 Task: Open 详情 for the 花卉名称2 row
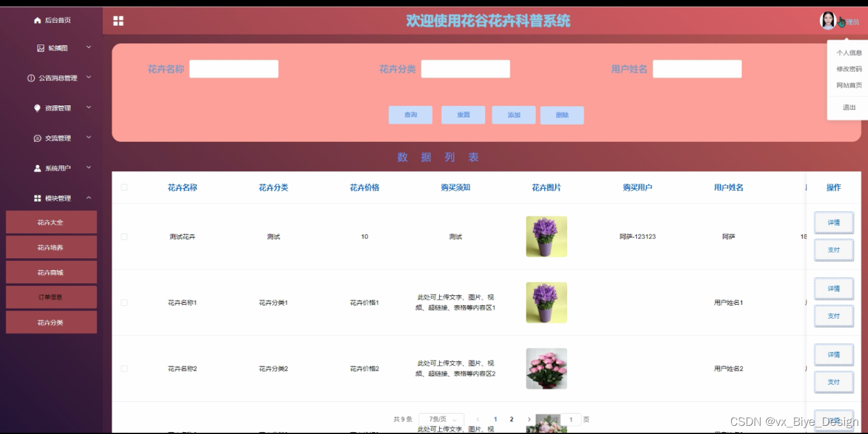(x=834, y=354)
